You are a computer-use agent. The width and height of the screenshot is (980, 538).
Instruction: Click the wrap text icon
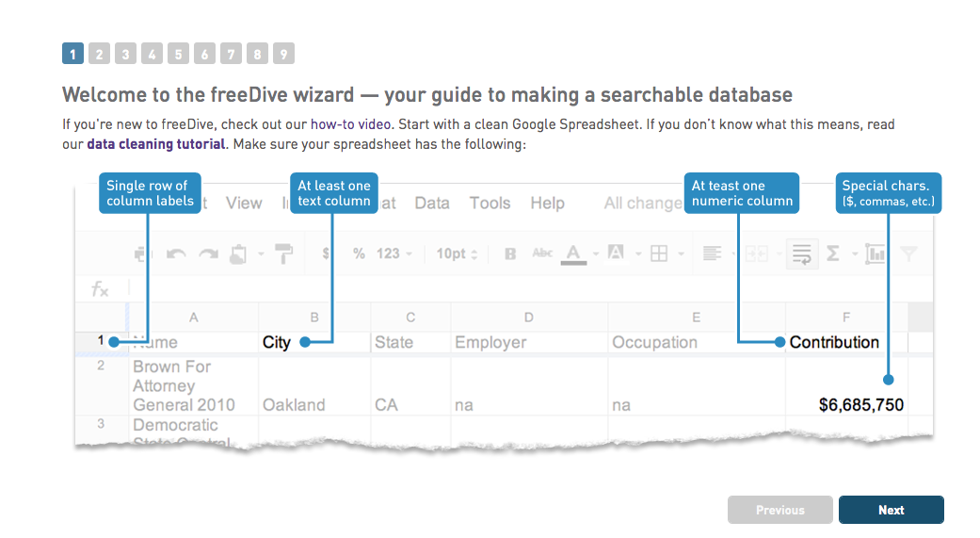[x=802, y=253]
